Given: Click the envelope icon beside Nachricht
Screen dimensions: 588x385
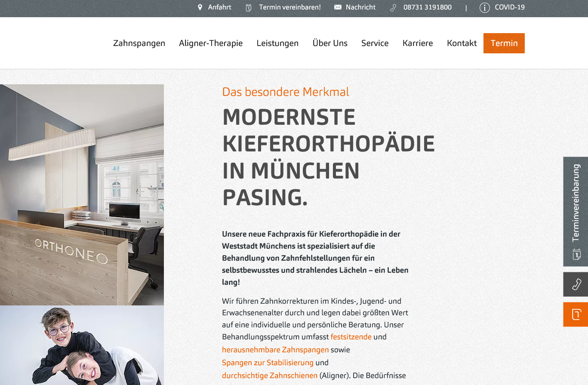Looking at the screenshot, I should click(338, 7).
